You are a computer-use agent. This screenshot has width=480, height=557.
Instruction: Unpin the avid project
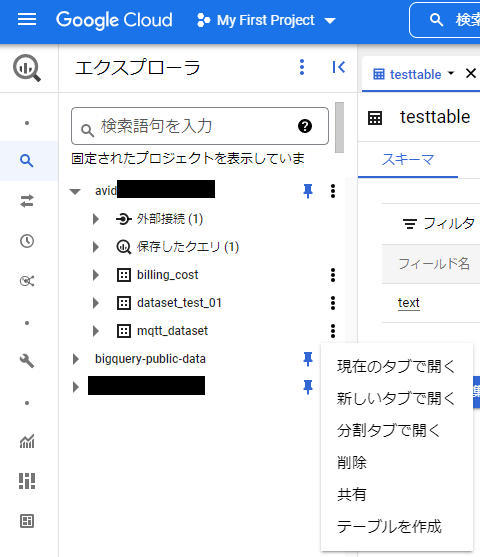[308, 191]
